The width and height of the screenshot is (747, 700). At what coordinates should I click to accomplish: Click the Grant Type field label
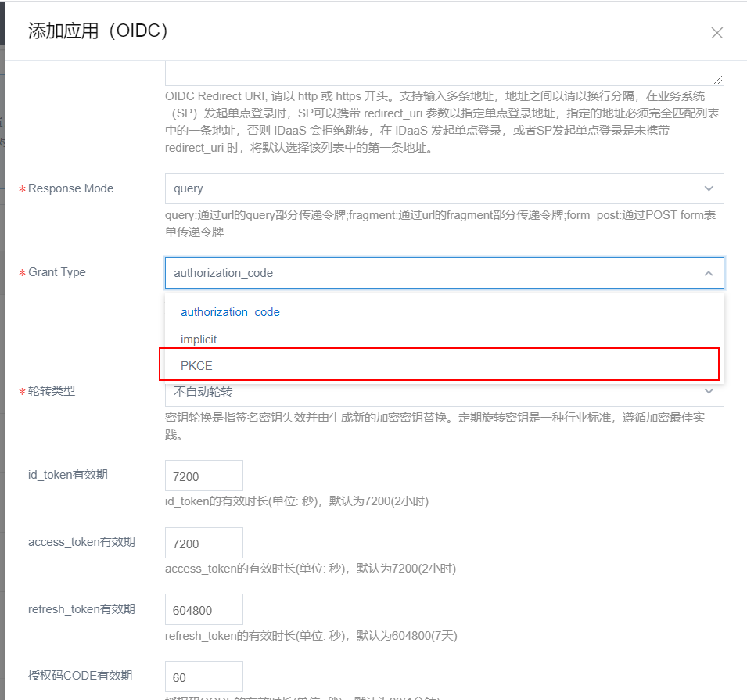pos(57,272)
